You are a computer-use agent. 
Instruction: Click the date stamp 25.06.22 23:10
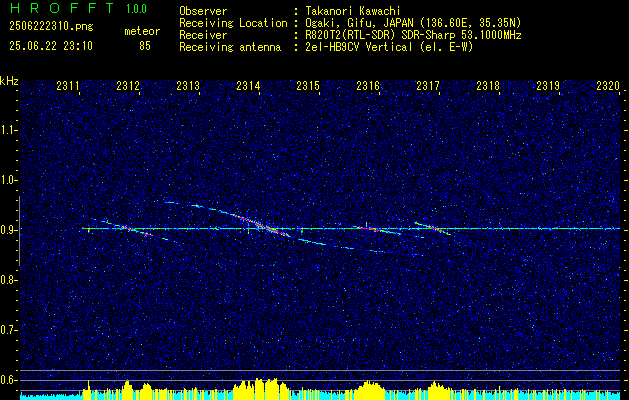point(51,46)
